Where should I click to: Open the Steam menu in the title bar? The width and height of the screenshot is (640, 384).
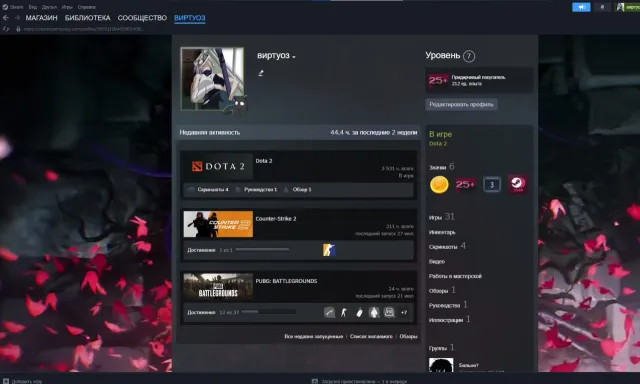pyautogui.click(x=13, y=7)
